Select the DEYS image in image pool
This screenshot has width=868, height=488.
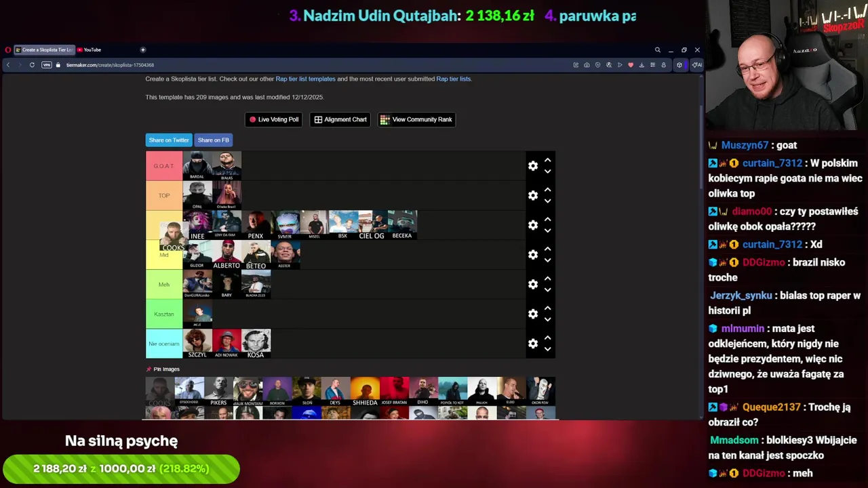335,392
